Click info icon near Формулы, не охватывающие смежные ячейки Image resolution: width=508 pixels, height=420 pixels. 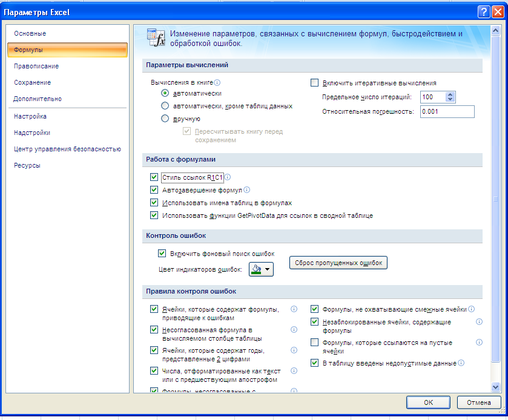472,309
